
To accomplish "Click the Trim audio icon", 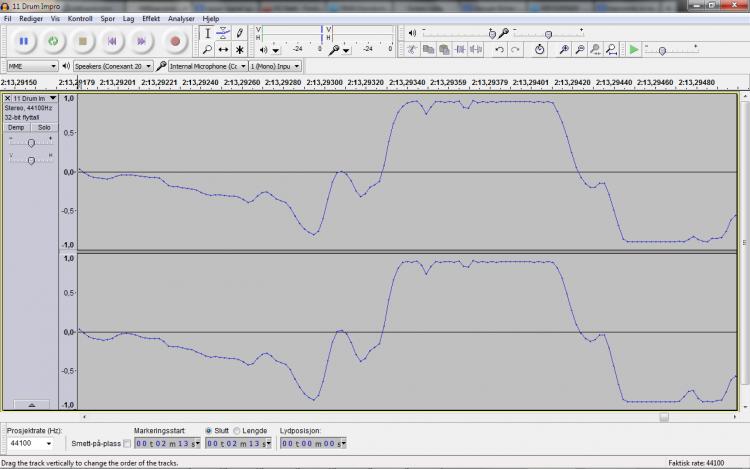I will click(x=460, y=50).
